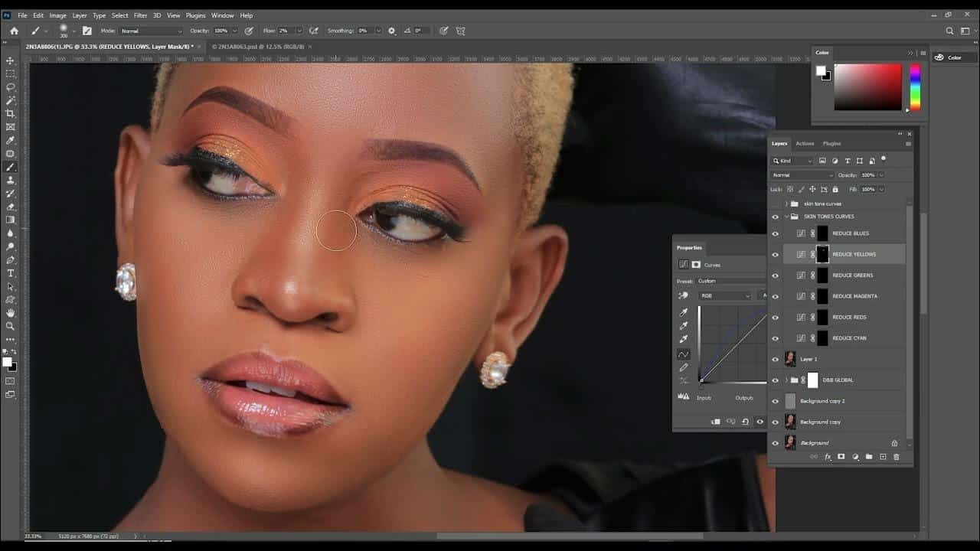The height and width of the screenshot is (551, 980).
Task: Collapse the SKIN TONES CURVES group
Action: point(786,217)
